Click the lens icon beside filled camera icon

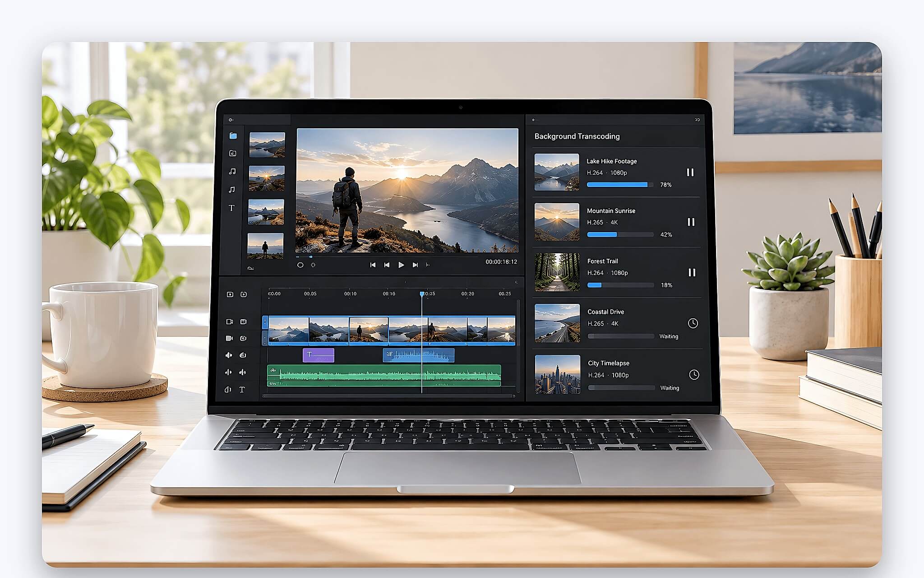point(243,338)
